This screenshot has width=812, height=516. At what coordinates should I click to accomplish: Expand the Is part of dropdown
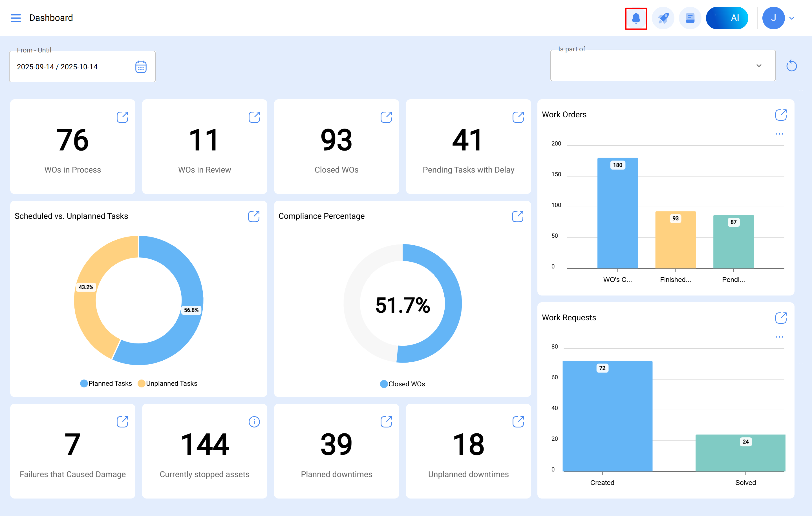pos(759,65)
